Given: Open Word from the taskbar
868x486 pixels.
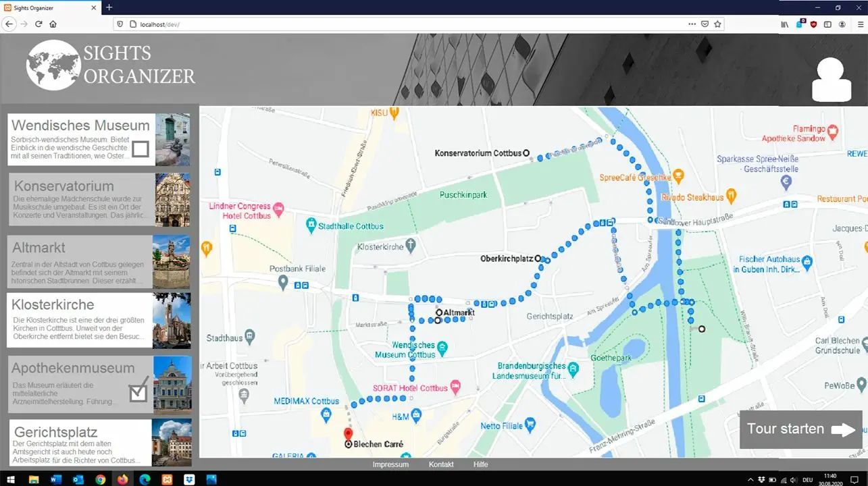Looking at the screenshot, I should (x=55, y=479).
